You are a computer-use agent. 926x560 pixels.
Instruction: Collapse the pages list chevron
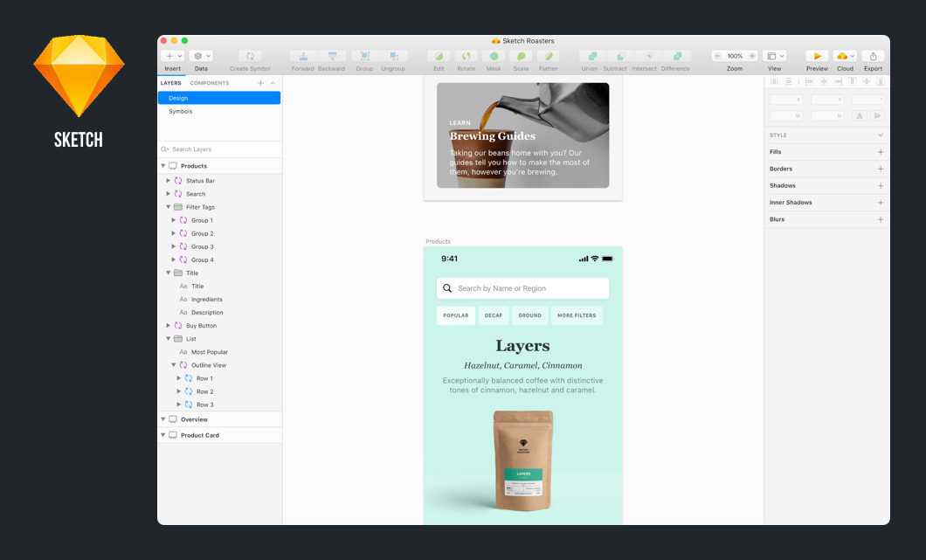273,83
